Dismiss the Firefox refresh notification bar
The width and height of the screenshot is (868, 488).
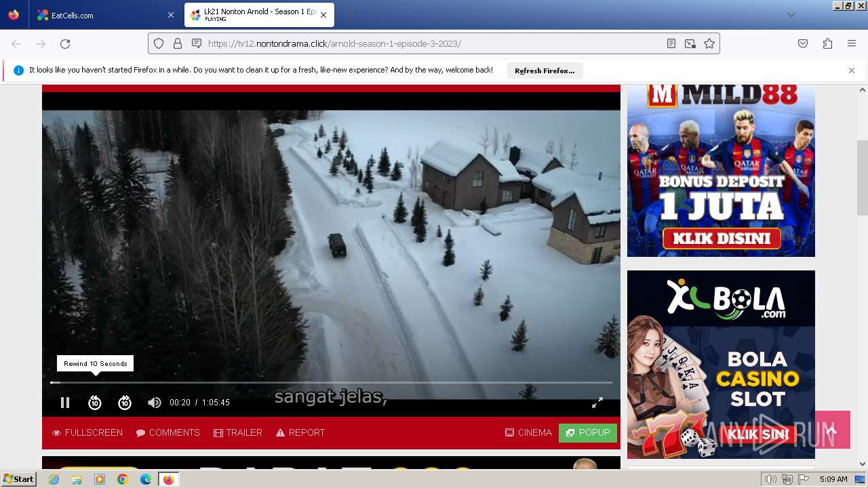pos(852,70)
